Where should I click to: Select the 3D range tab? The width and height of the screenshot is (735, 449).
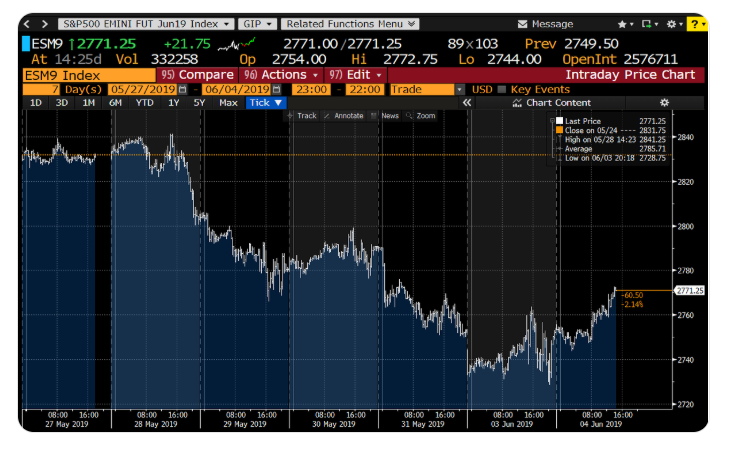click(62, 103)
